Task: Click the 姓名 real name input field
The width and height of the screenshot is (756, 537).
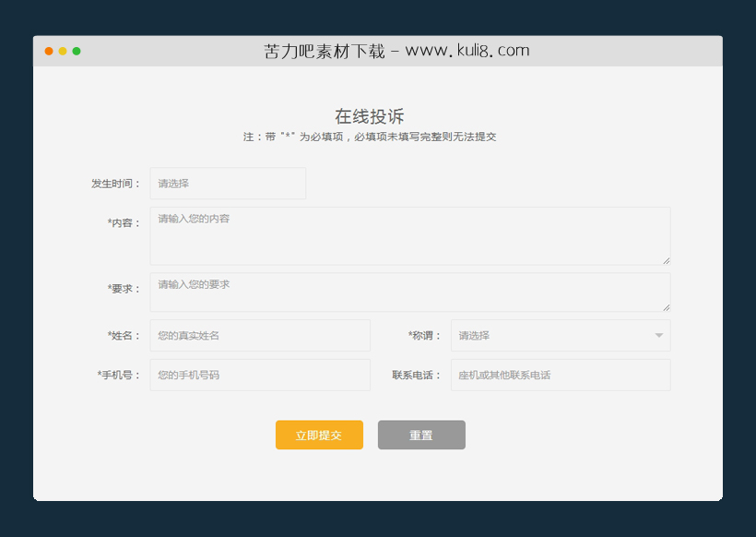Action: pyautogui.click(x=260, y=335)
